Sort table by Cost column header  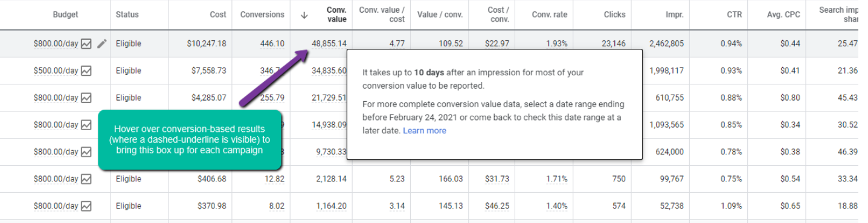click(x=218, y=14)
